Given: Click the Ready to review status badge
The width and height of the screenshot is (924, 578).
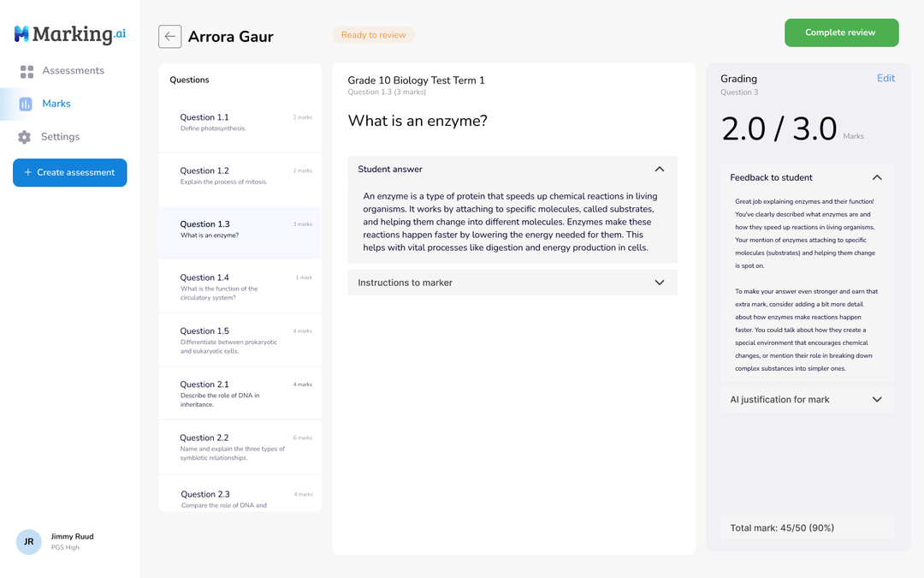Looking at the screenshot, I should [x=373, y=34].
